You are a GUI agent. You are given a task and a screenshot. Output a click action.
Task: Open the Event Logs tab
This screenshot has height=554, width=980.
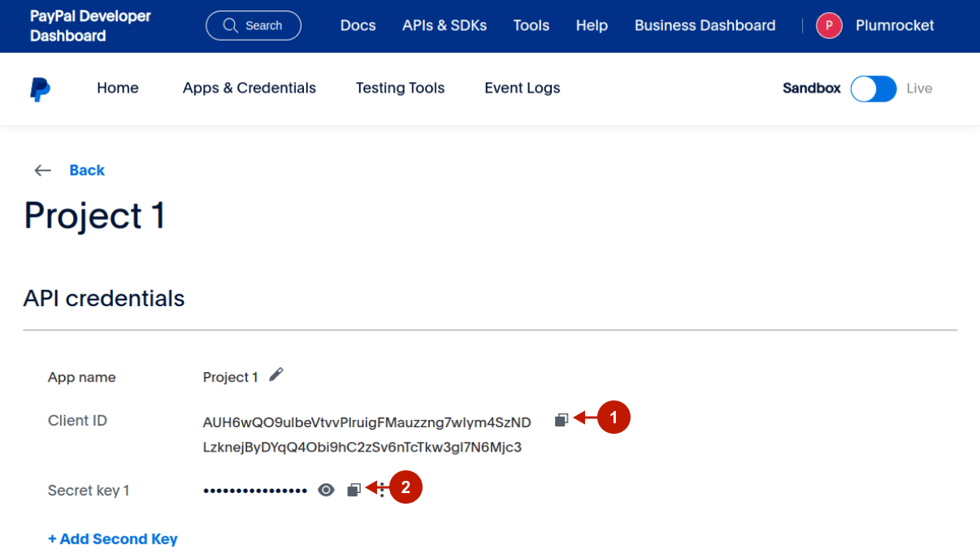pyautogui.click(x=523, y=89)
